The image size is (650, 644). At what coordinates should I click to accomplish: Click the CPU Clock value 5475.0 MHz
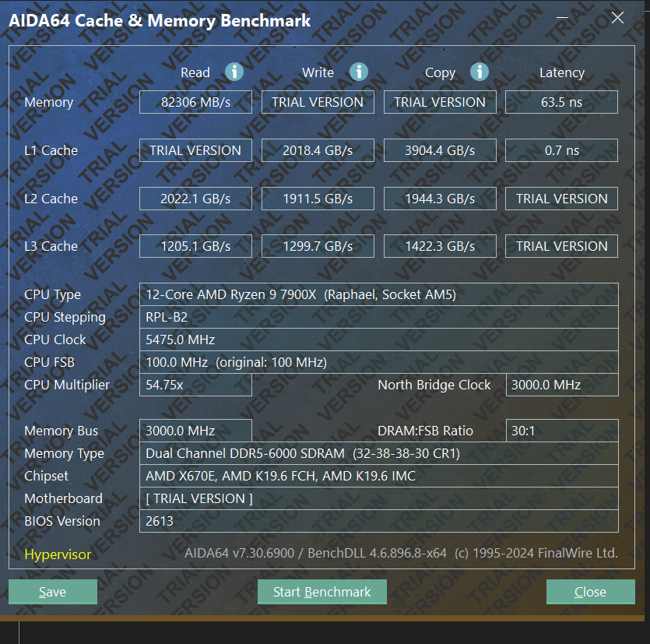379,340
